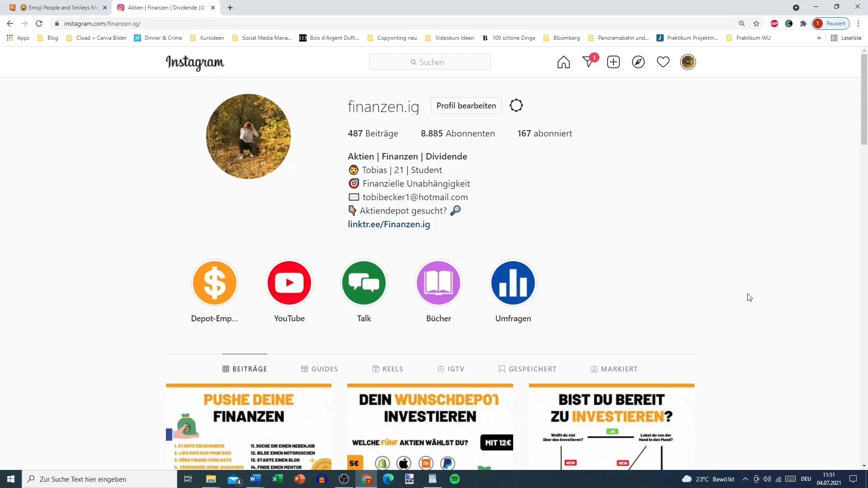Click the BEITRÄGE posts tab

[245, 369]
